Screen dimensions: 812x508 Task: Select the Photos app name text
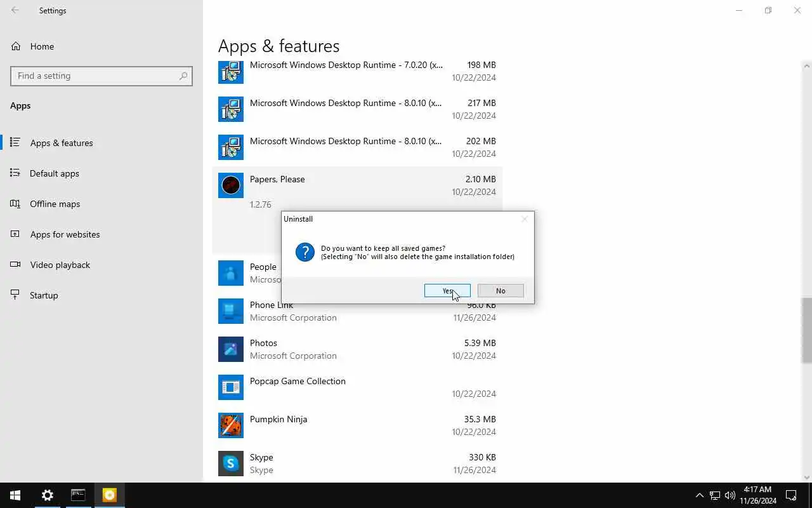click(x=263, y=343)
